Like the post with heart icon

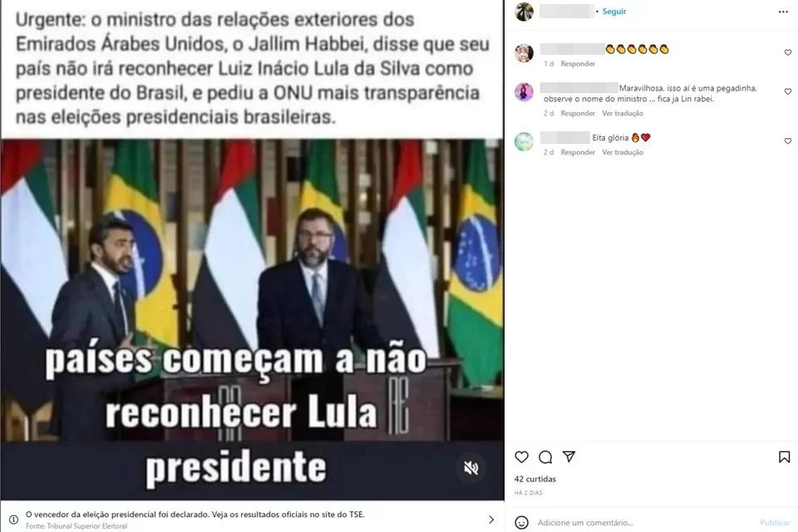pos(521,456)
